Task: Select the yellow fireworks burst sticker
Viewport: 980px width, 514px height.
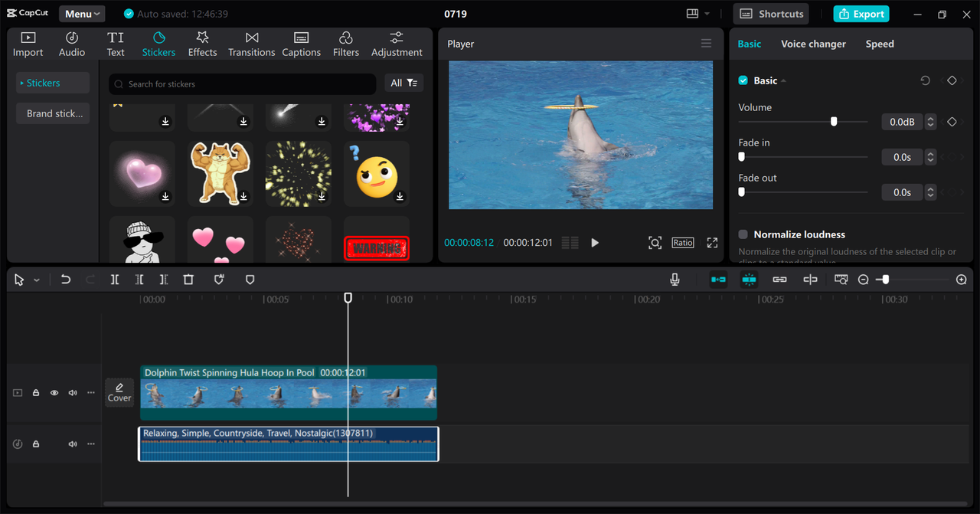Action: pos(299,173)
